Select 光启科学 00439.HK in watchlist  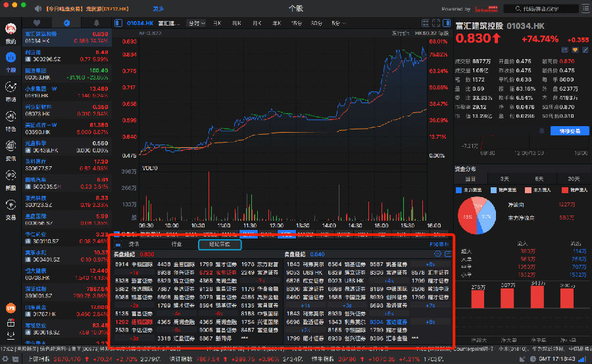67,147
